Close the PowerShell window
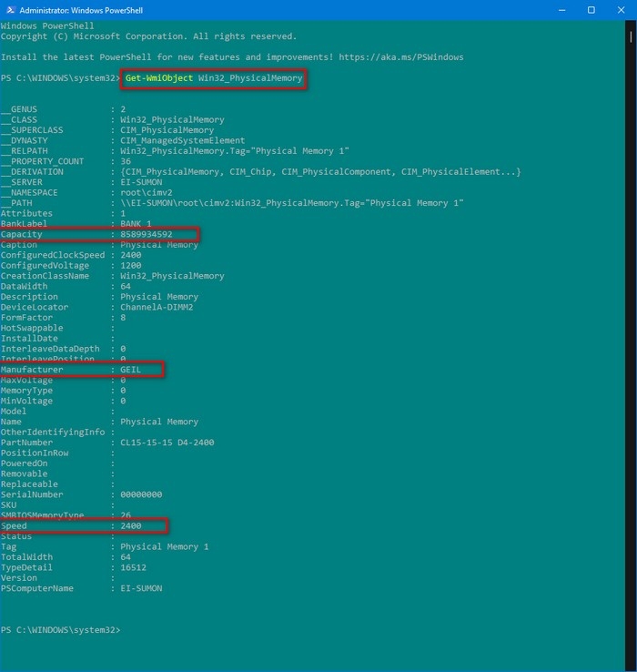The image size is (637, 672). tap(621, 10)
